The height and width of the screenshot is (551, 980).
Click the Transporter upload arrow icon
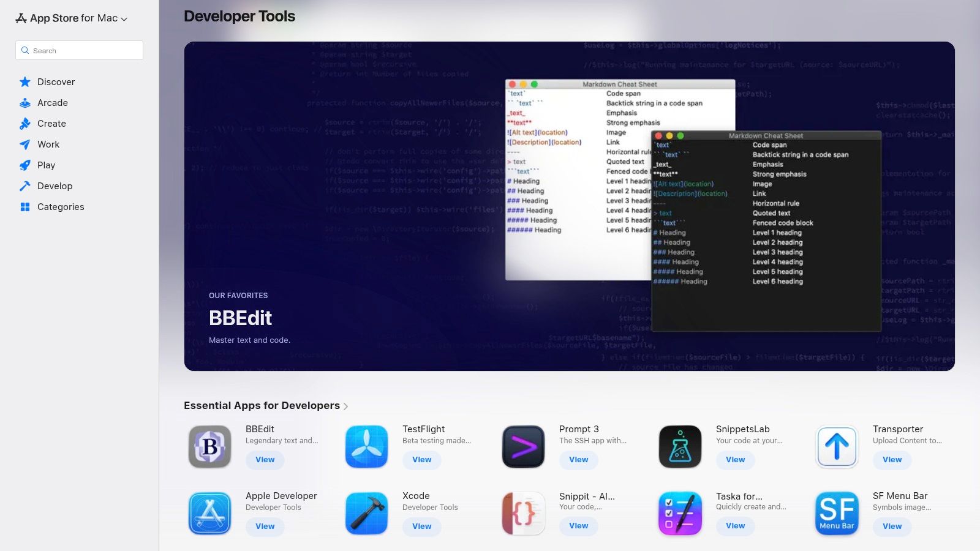(837, 446)
